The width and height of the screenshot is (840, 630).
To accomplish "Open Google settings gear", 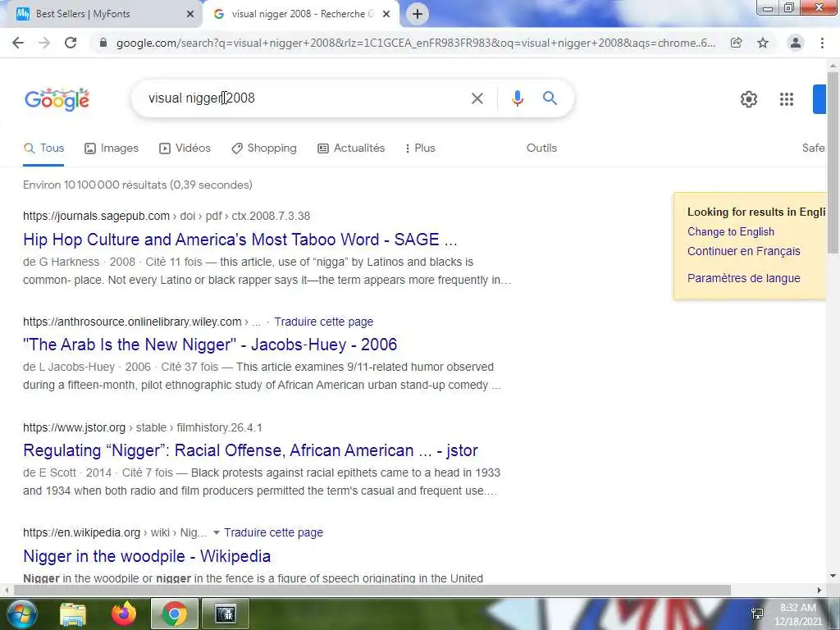I will pos(749,99).
